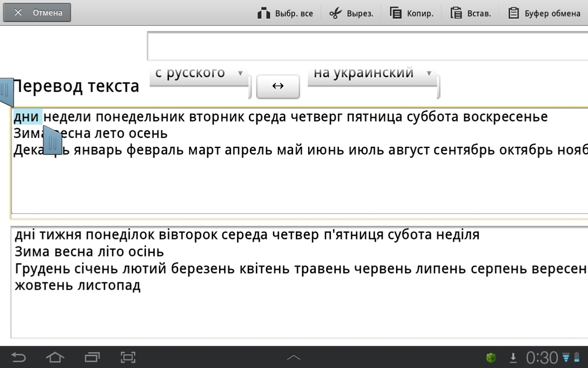Image resolution: width=588 pixels, height=368 pixels.
Task: Swap languages with the ↔ button
Action: click(x=278, y=86)
